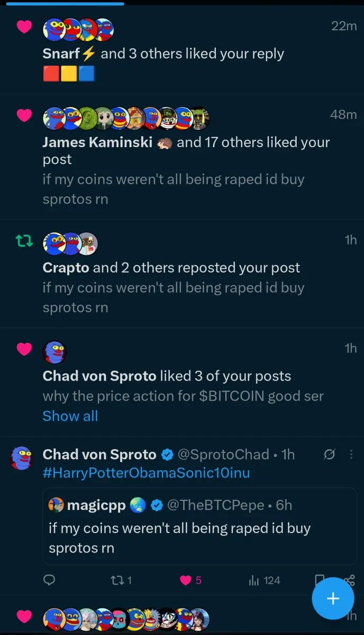Open #HarryPotterObamaSonic10inu hashtag
Screen dimensions: 364x635
[146, 473]
